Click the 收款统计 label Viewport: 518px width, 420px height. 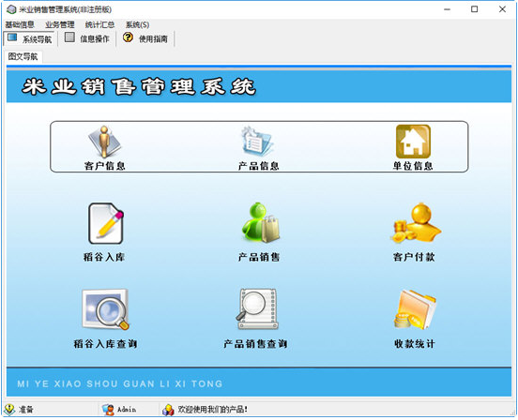click(414, 344)
